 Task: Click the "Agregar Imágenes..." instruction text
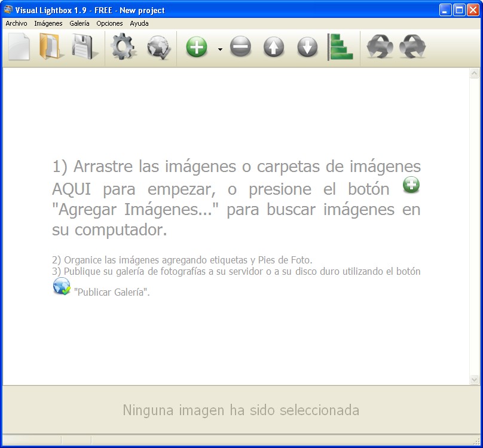tap(135, 210)
